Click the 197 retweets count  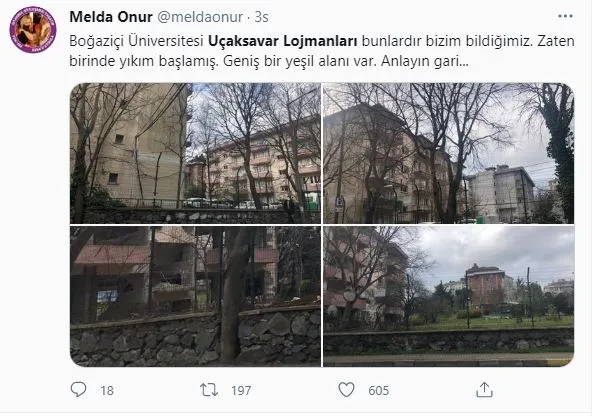pyautogui.click(x=241, y=390)
